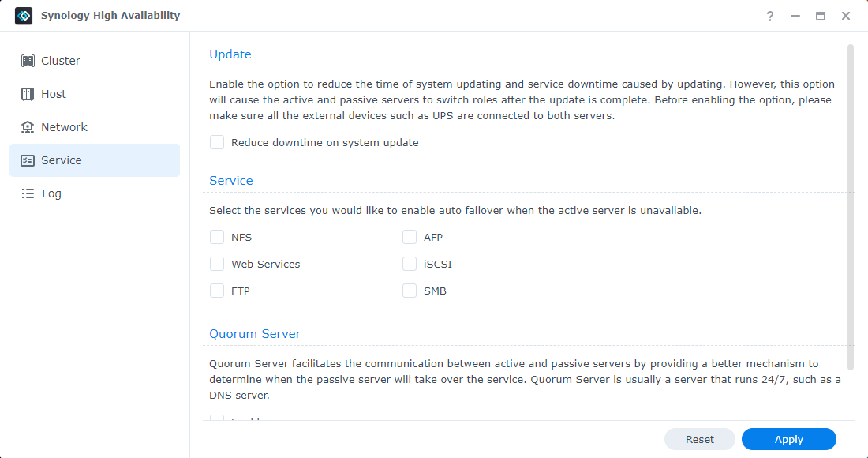The width and height of the screenshot is (868, 458).
Task: Check the AFP service box
Action: point(410,237)
